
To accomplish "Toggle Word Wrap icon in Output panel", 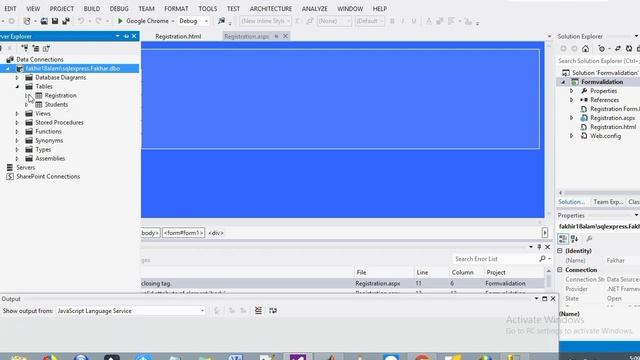I will [x=273, y=311].
